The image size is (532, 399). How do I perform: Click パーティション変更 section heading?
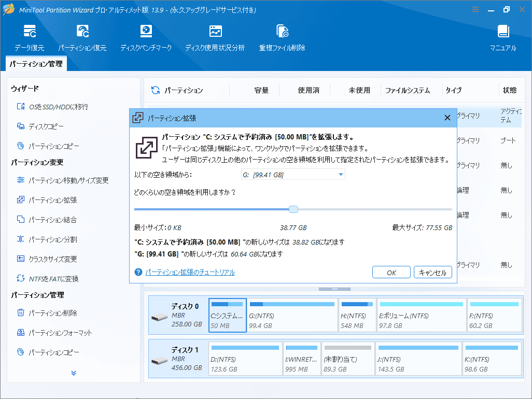click(37, 162)
